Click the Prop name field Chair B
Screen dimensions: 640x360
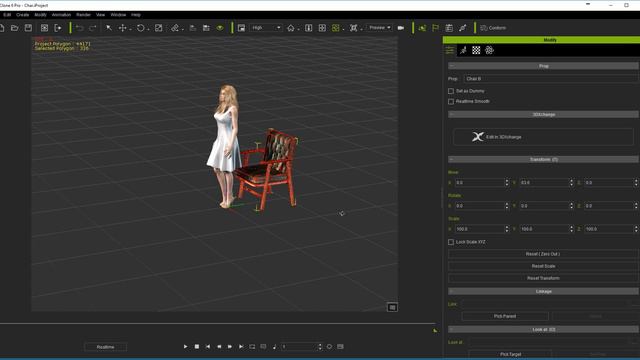[551, 79]
